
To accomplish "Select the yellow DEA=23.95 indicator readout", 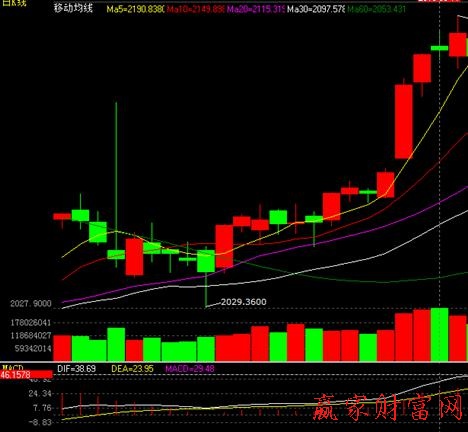I will click(132, 369).
